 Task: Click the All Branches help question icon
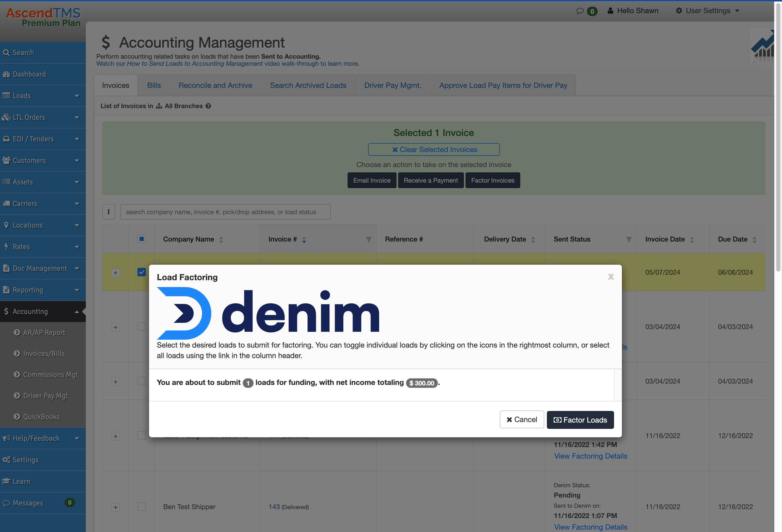tap(208, 106)
